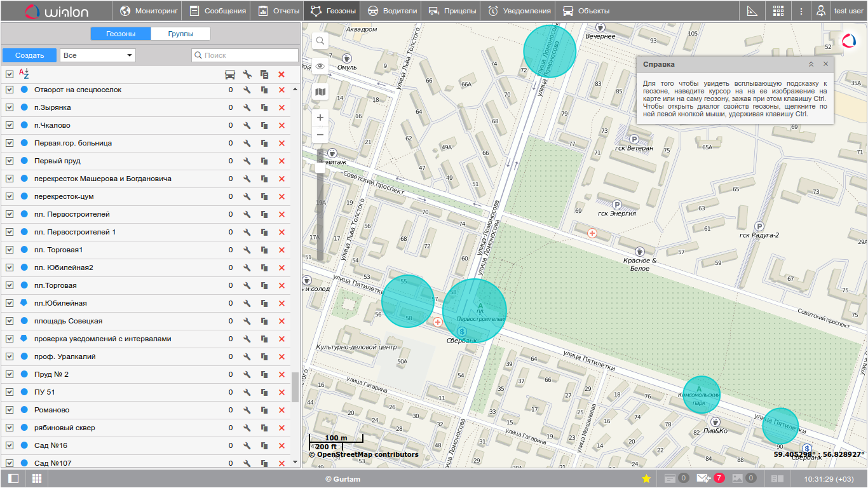
Task: Click the favorites star in status bar
Action: point(646,478)
